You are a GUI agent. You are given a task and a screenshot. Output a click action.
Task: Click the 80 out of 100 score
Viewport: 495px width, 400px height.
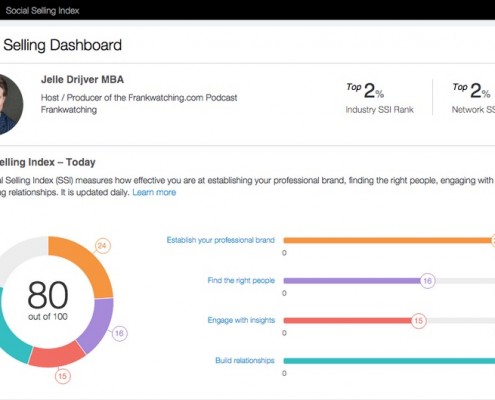(x=48, y=300)
